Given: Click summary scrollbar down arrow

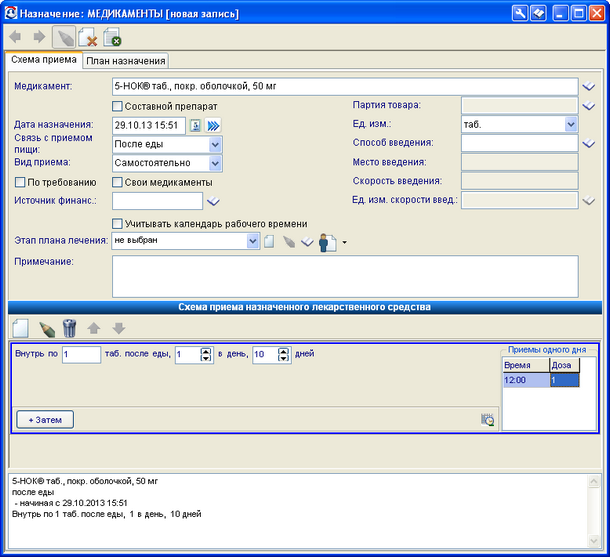Looking at the screenshot, I should [594, 541].
